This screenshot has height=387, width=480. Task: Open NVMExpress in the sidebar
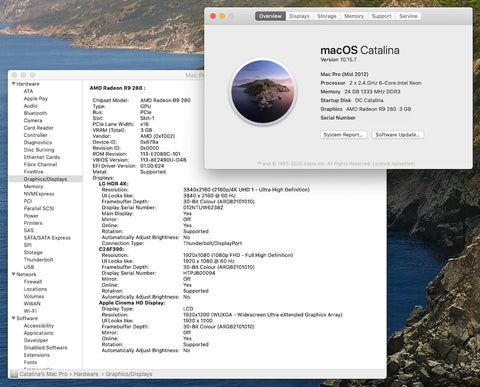39,194
